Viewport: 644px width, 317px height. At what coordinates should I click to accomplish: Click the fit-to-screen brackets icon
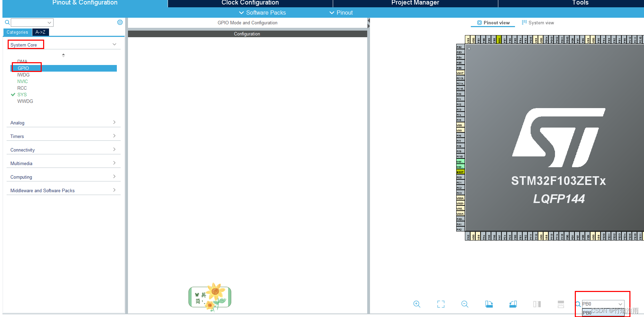pyautogui.click(x=441, y=304)
